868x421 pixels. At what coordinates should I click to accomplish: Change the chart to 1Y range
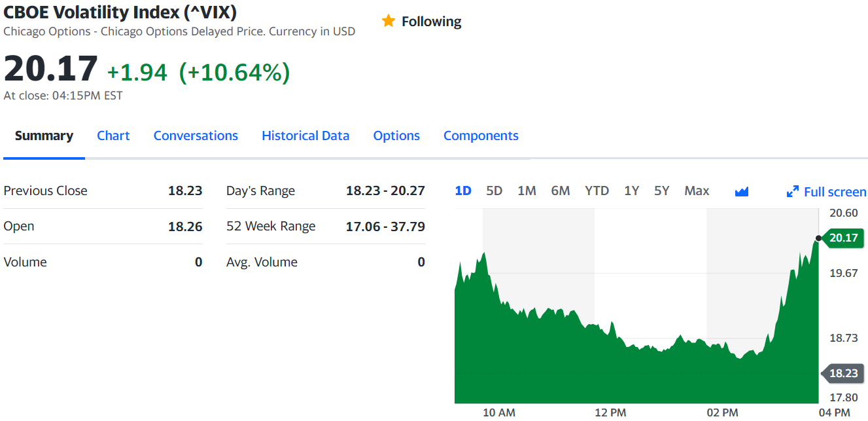coord(631,191)
